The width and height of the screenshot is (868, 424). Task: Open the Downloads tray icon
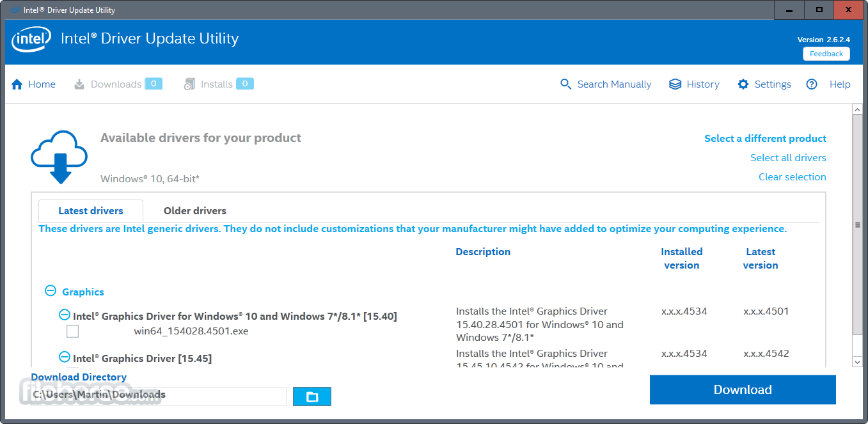(x=79, y=84)
